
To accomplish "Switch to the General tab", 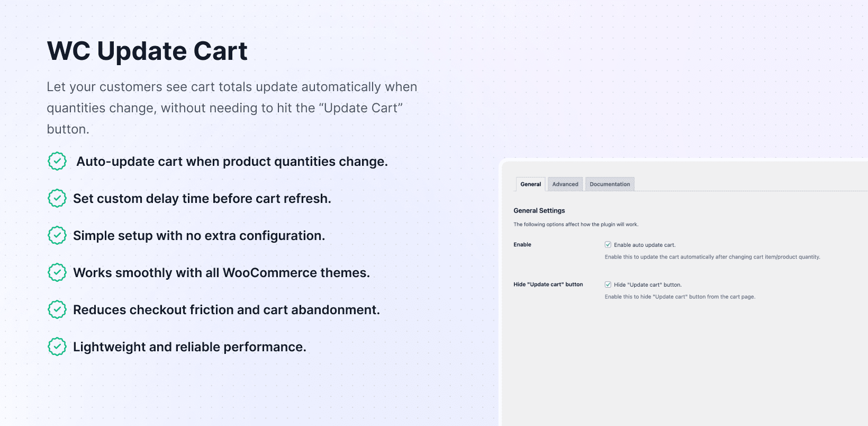I will click(x=530, y=184).
